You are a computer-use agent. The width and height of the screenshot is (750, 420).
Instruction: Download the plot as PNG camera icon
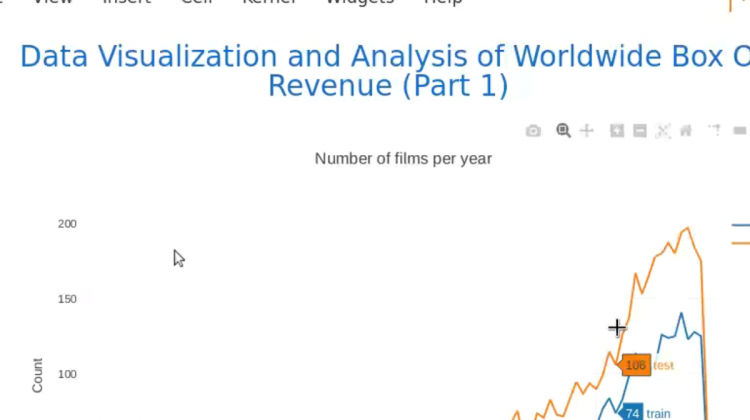click(x=533, y=131)
